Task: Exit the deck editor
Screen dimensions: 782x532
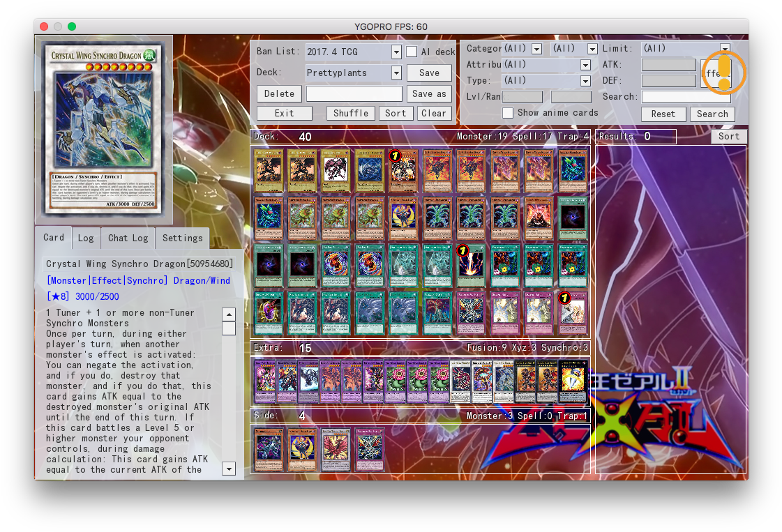Action: coord(285,113)
